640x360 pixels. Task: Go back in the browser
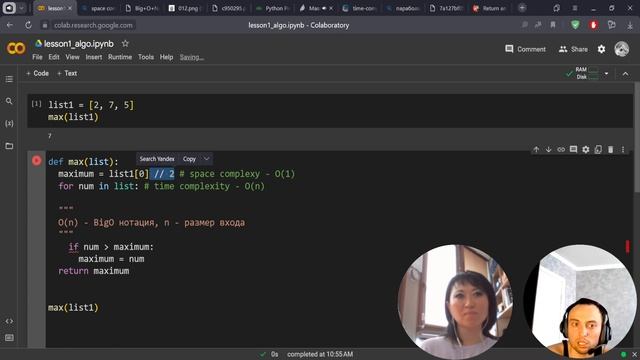9,25
